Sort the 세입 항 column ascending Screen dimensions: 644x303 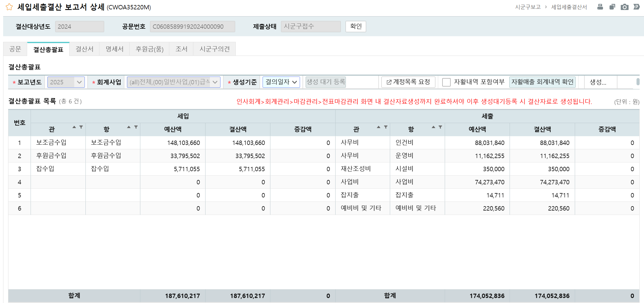(x=129, y=127)
